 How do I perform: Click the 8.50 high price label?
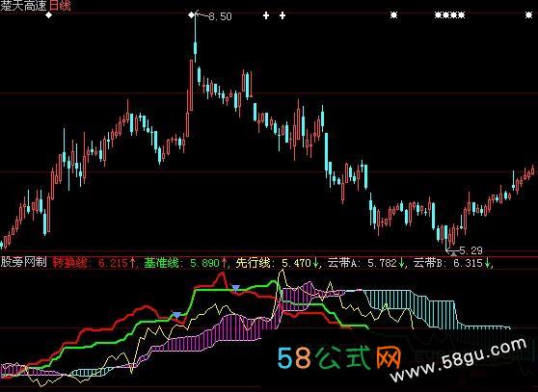pyautogui.click(x=220, y=16)
